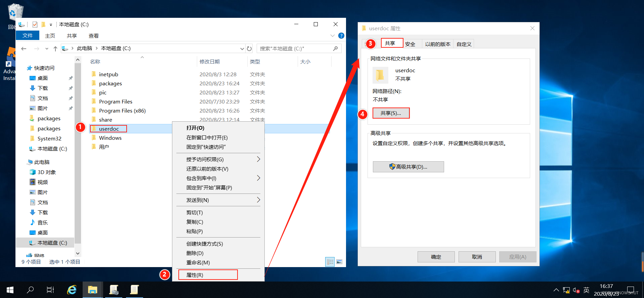Expand the ribbon with the chevron
Screen dimensions: 644x298
pyautogui.click(x=332, y=36)
